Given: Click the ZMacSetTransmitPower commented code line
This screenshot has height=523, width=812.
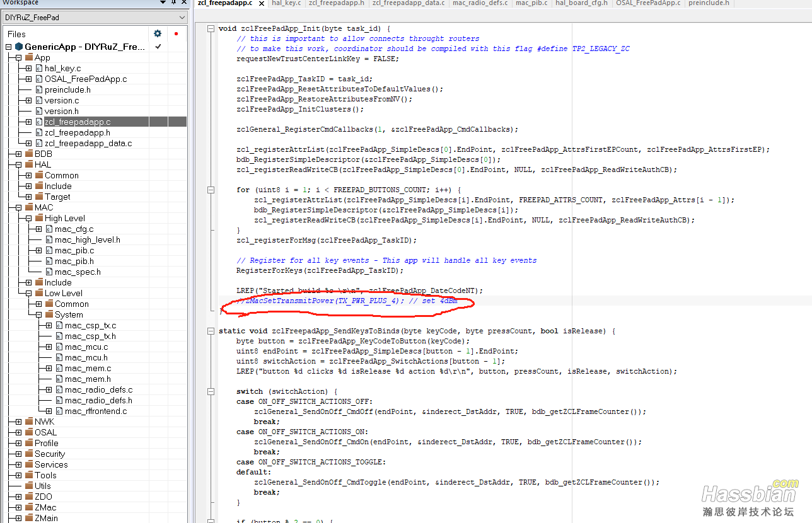Looking at the screenshot, I should click(x=347, y=301).
